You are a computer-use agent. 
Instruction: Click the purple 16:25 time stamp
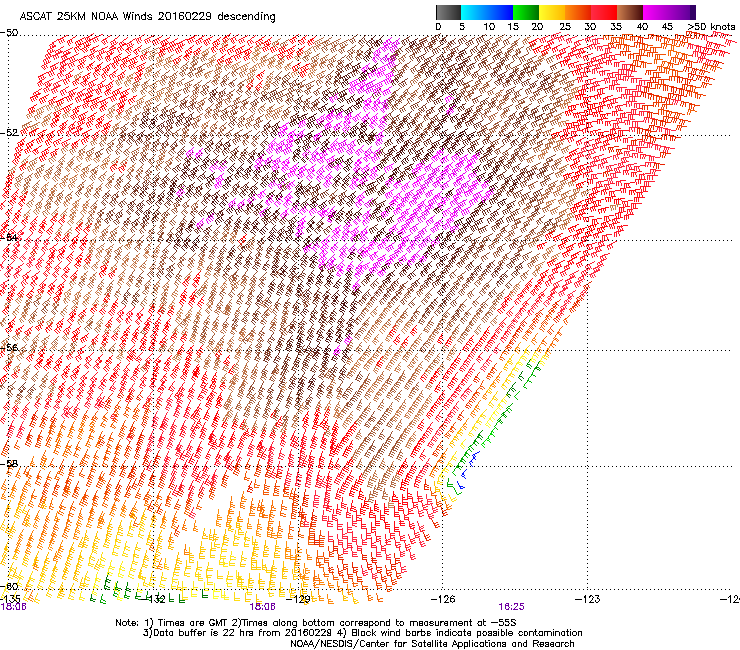[511, 607]
